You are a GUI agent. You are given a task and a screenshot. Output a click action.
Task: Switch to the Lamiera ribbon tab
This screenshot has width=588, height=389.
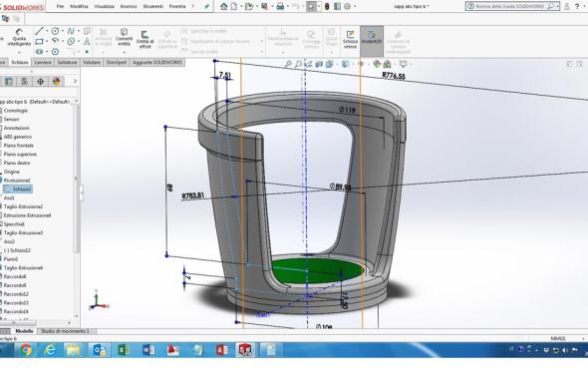(x=43, y=62)
